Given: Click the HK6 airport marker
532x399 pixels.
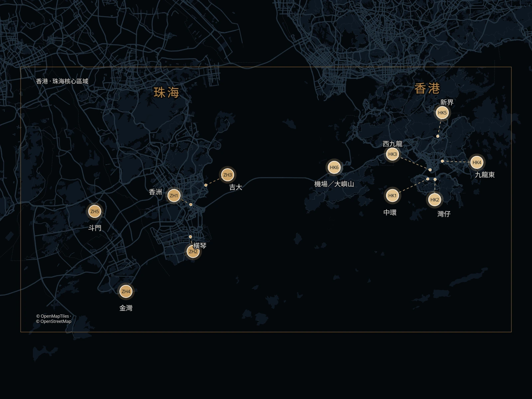Looking at the screenshot, I should (334, 168).
